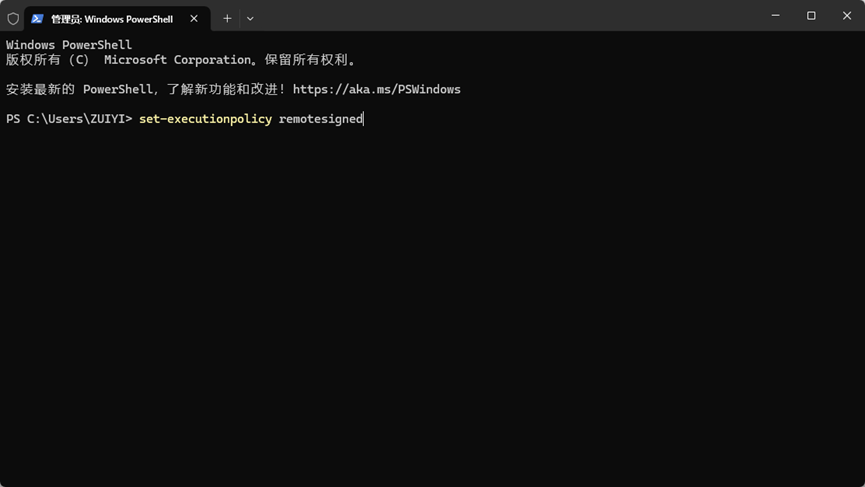Open a new tab with plus button

tap(227, 19)
